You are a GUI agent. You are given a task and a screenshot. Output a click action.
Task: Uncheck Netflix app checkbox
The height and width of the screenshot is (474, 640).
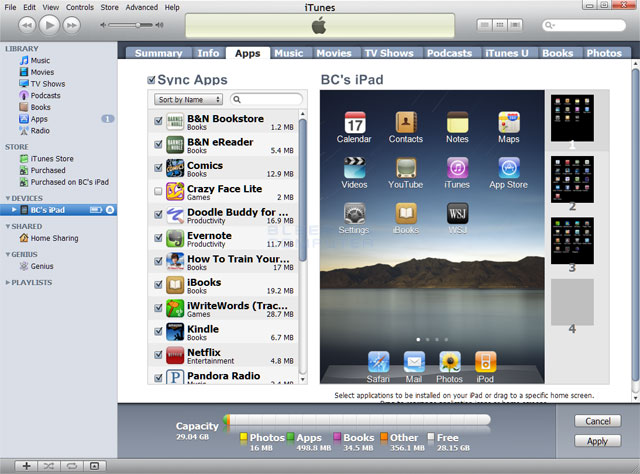click(x=158, y=354)
